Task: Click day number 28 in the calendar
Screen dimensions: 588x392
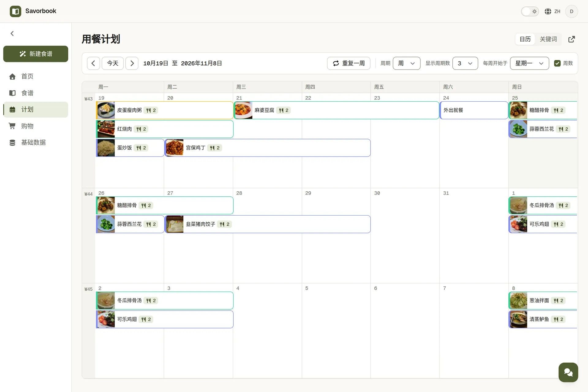Action: (x=239, y=193)
